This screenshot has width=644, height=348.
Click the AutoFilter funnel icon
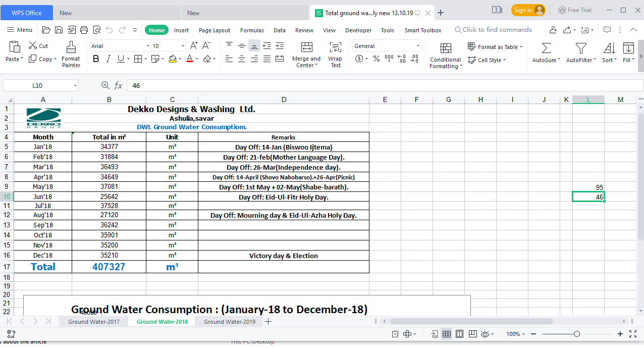coord(581,48)
